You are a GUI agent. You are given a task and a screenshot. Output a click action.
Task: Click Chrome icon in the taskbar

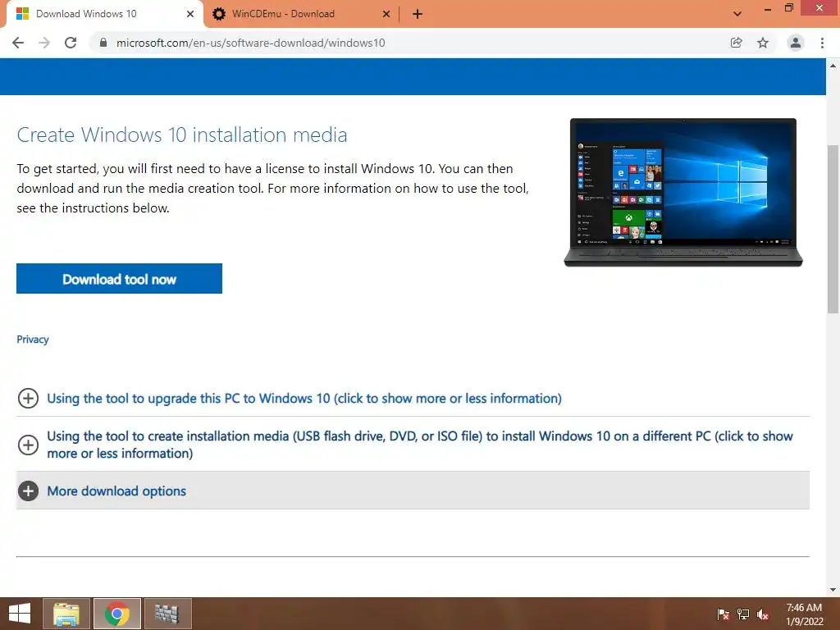pyautogui.click(x=117, y=614)
